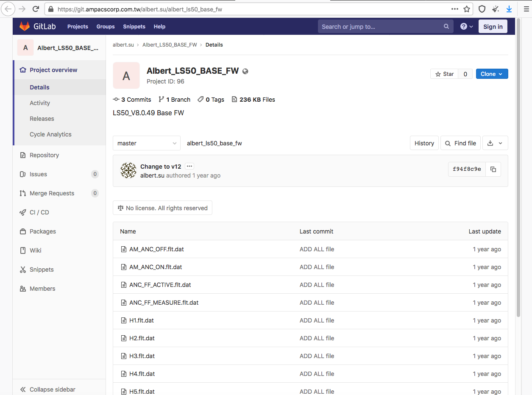This screenshot has height=395, width=532.
Task: Click the Find file button
Action: coord(460,143)
